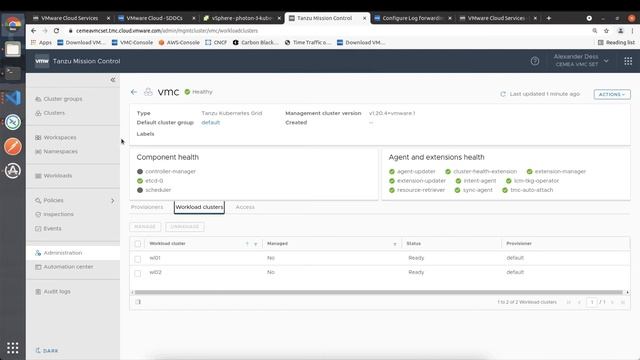Click the UNMANAGE button
The height and width of the screenshot is (360, 640).
(x=184, y=227)
